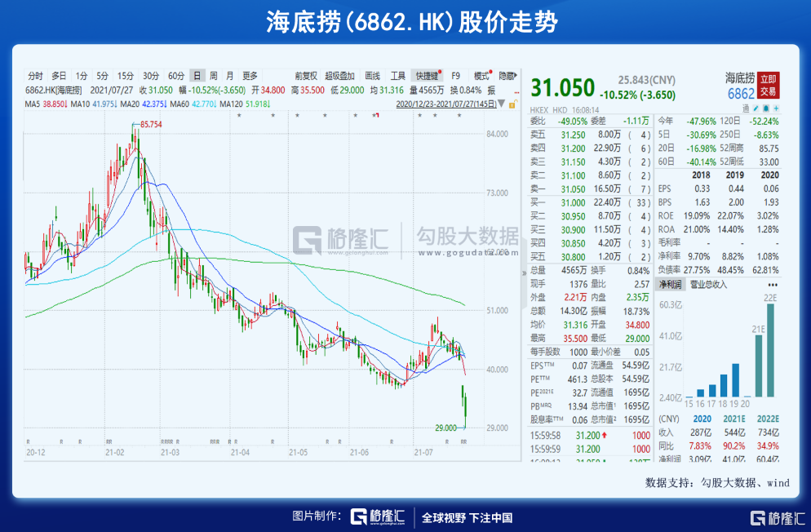Open the 更多 more periods menu
Screen dimensions: 811x532
(x=250, y=76)
